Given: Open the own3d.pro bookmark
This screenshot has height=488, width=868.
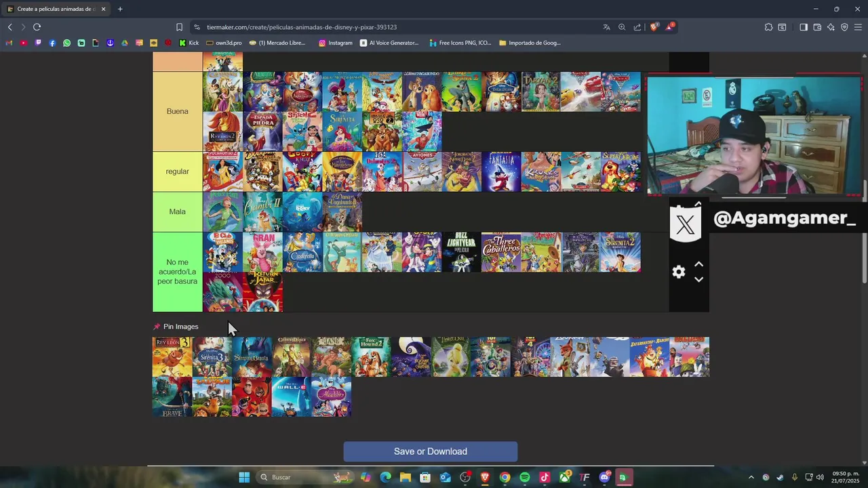Looking at the screenshot, I should tap(224, 43).
